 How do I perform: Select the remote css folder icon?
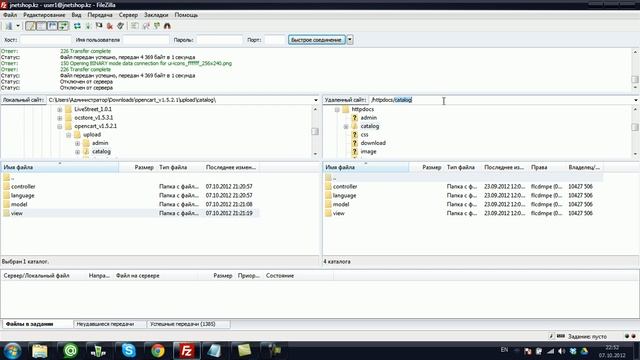[355, 134]
